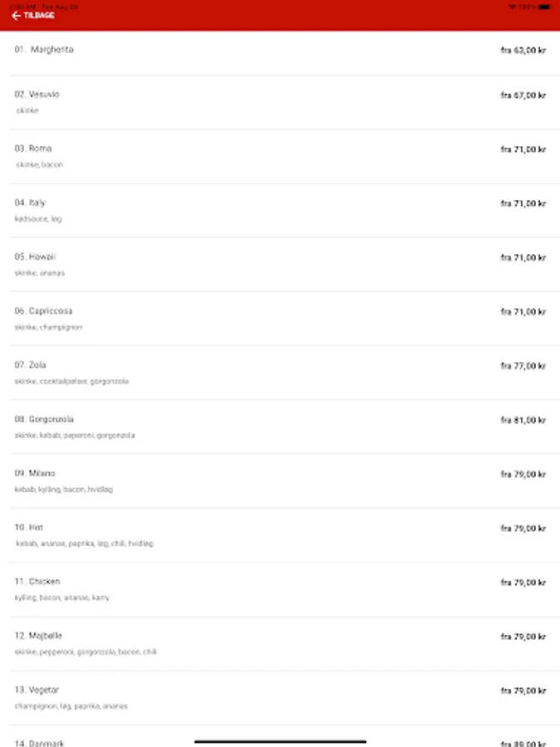Choose 03. Roma with skinke, bacon
The width and height of the screenshot is (560, 747).
285,157
